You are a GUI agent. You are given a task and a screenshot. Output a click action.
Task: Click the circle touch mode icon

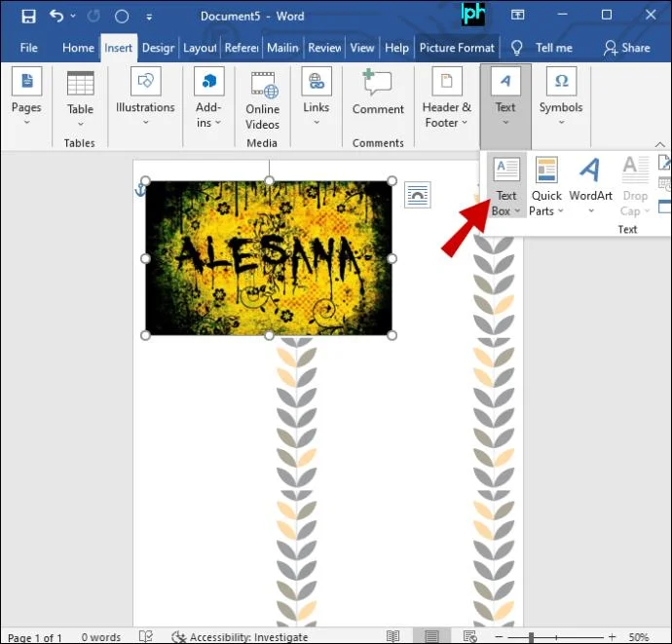pyautogui.click(x=122, y=17)
